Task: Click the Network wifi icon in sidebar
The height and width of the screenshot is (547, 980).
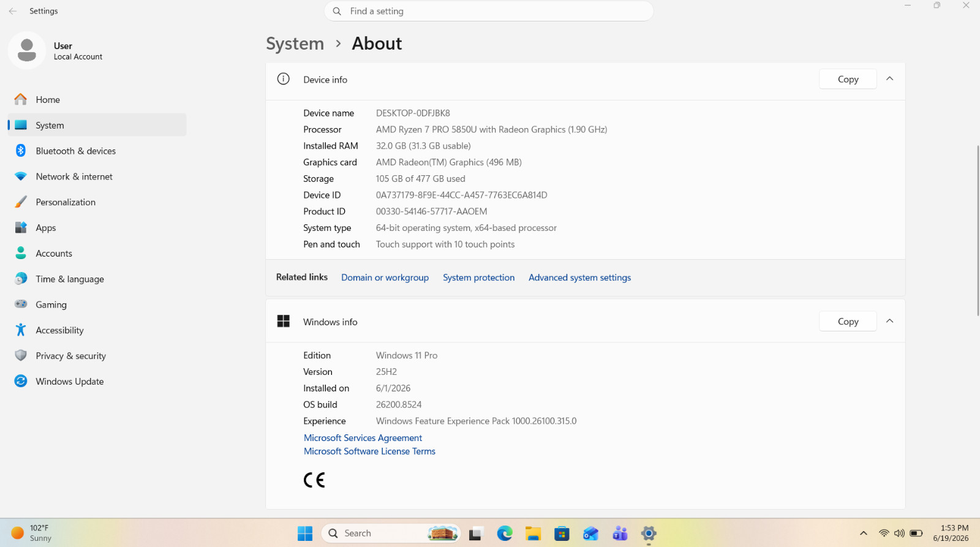Action: [x=21, y=176]
